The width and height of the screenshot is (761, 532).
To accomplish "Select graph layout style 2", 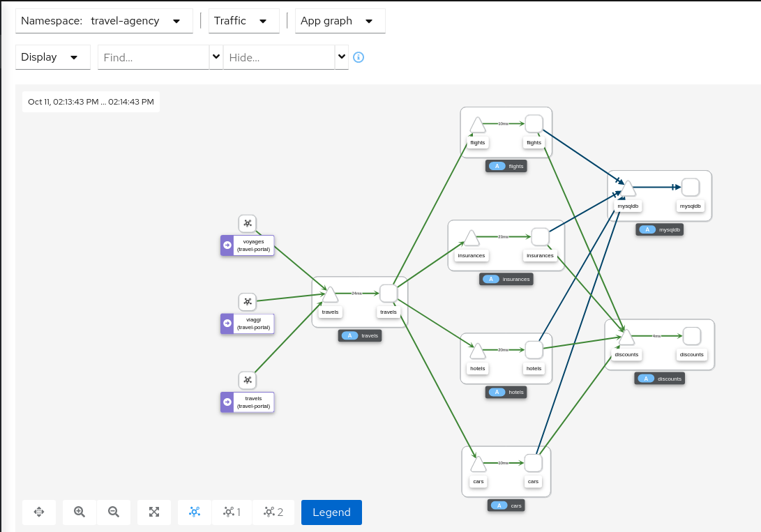I will 273,512.
